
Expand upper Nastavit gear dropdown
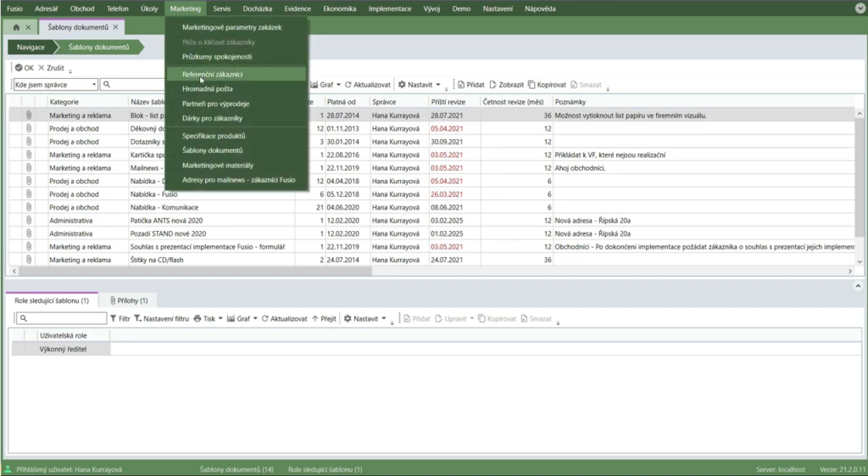tap(437, 85)
